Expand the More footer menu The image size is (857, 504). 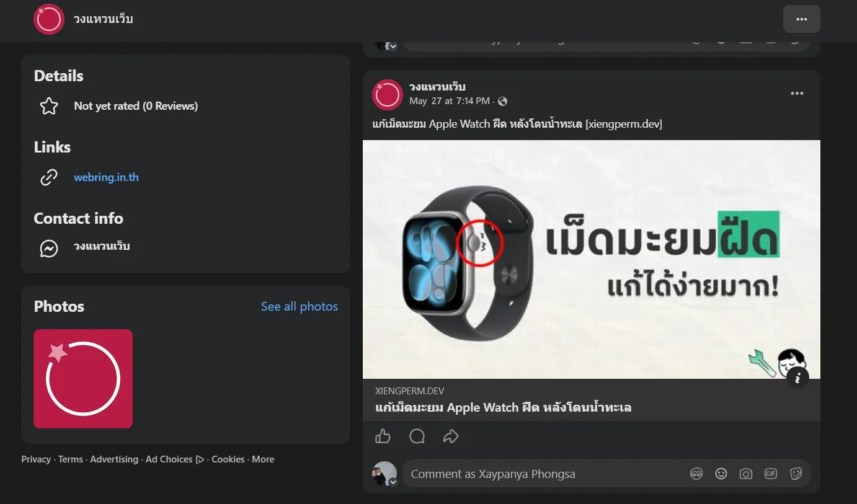point(263,459)
